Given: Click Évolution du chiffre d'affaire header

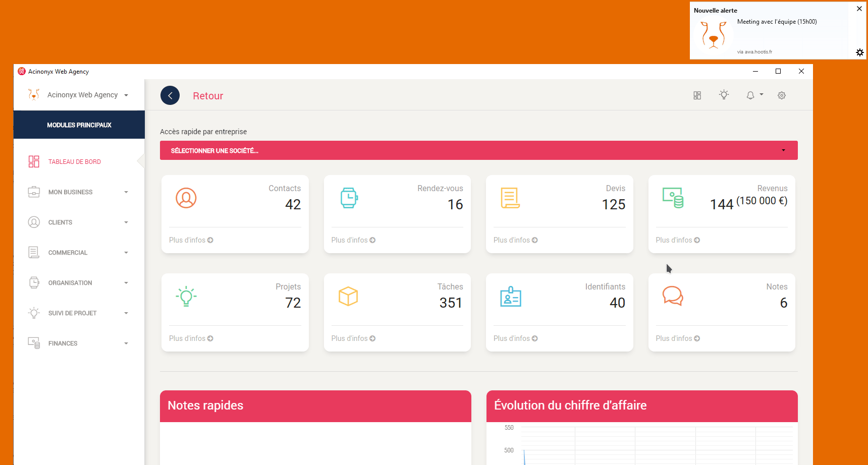Looking at the screenshot, I should click(642, 406).
